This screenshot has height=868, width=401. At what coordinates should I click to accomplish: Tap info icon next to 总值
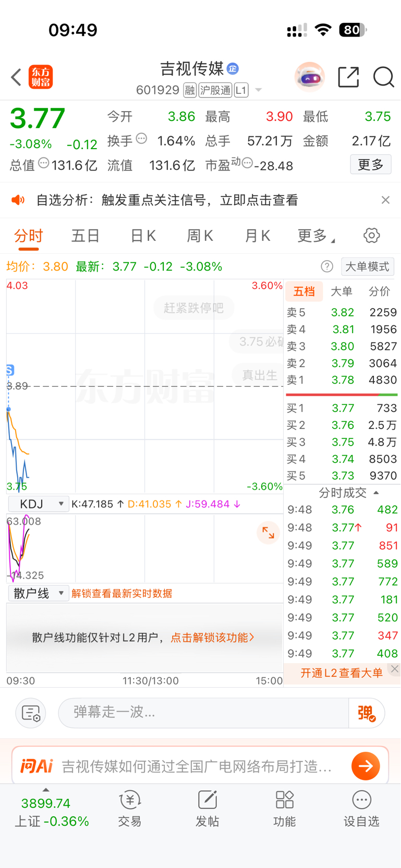point(44,163)
